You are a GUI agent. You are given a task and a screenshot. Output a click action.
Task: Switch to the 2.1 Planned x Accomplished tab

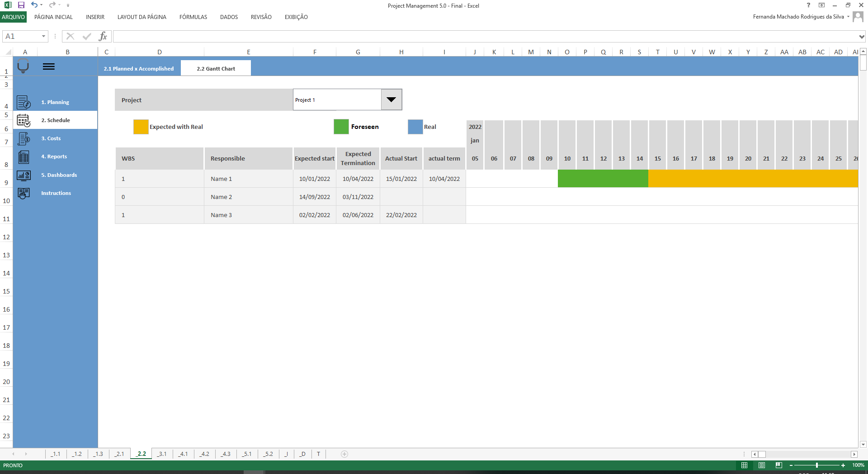[x=138, y=68]
